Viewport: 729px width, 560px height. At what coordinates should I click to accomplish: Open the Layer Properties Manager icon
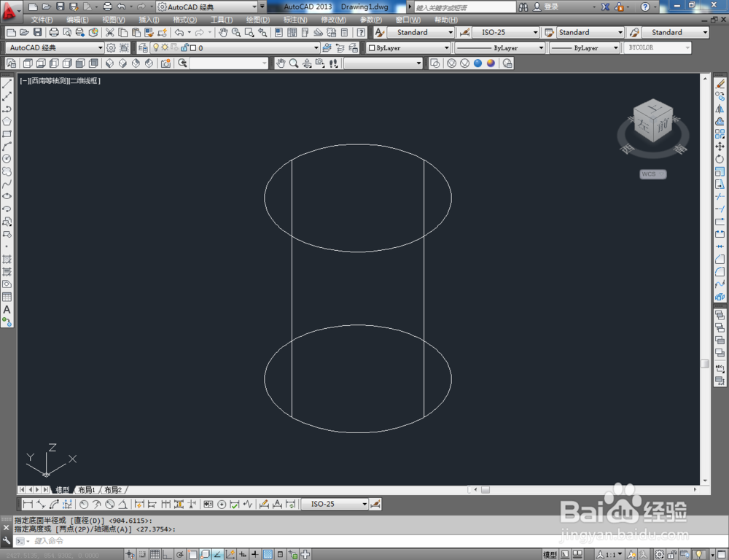[x=143, y=47]
